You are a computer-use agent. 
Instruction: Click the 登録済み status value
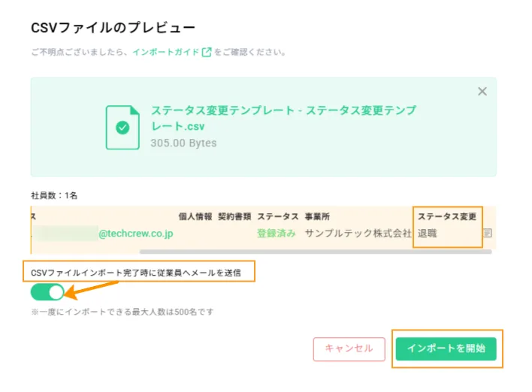277,234
